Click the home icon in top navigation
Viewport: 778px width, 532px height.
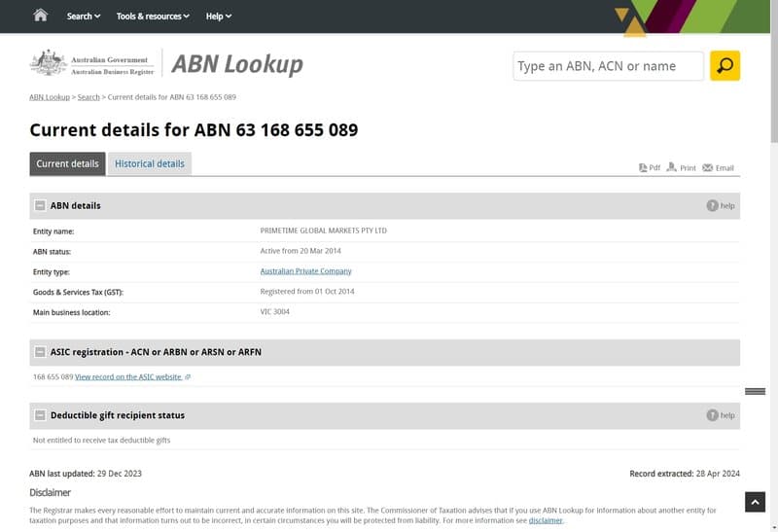point(40,16)
